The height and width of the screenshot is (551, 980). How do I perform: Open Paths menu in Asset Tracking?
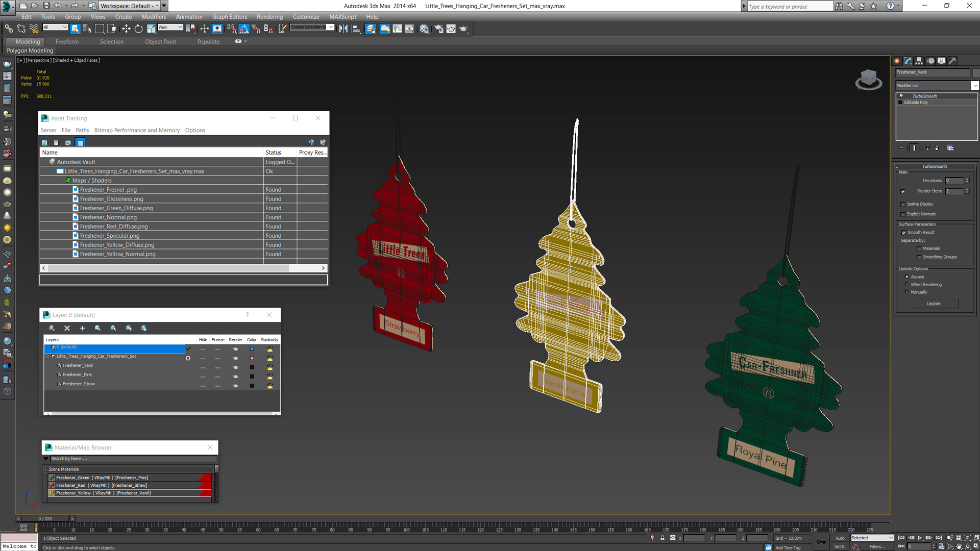click(82, 131)
